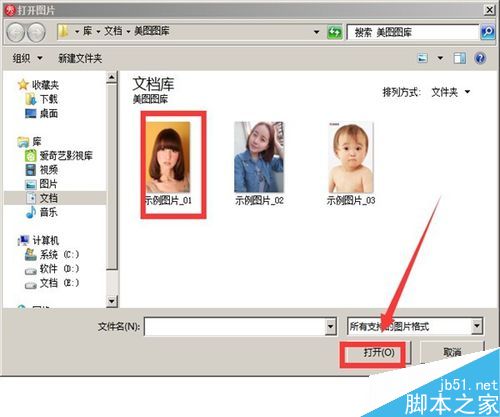
Task: Select 桌面 in navigation tree
Action: (49, 113)
